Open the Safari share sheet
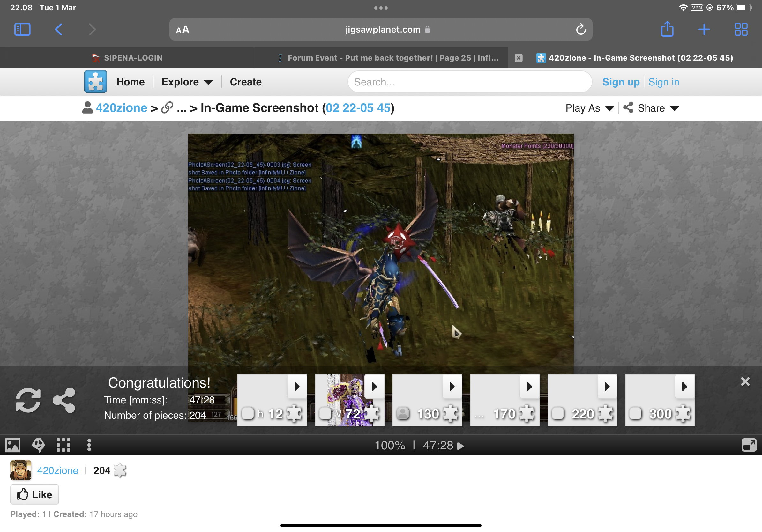This screenshot has height=532, width=762. pos(667,29)
